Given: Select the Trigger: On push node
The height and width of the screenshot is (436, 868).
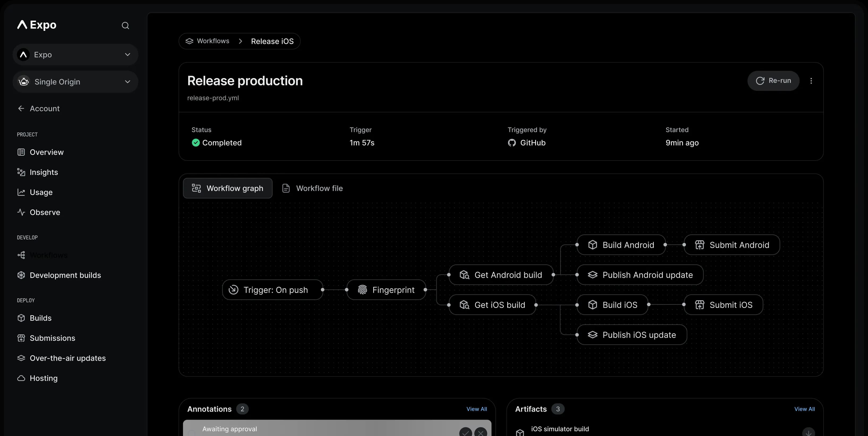Looking at the screenshot, I should pos(272,290).
